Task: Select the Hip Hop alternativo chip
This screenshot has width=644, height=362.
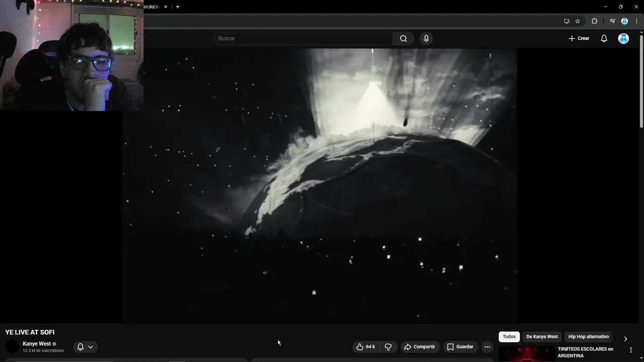Action: point(589,337)
